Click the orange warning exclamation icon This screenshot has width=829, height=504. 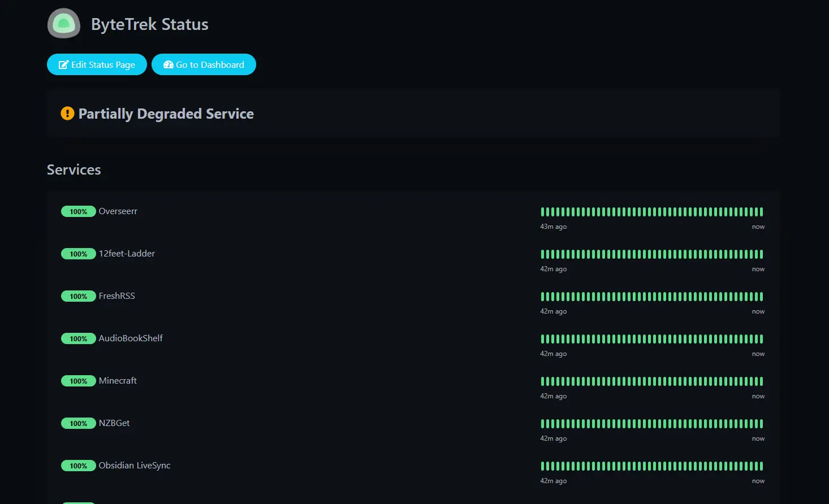[67, 114]
